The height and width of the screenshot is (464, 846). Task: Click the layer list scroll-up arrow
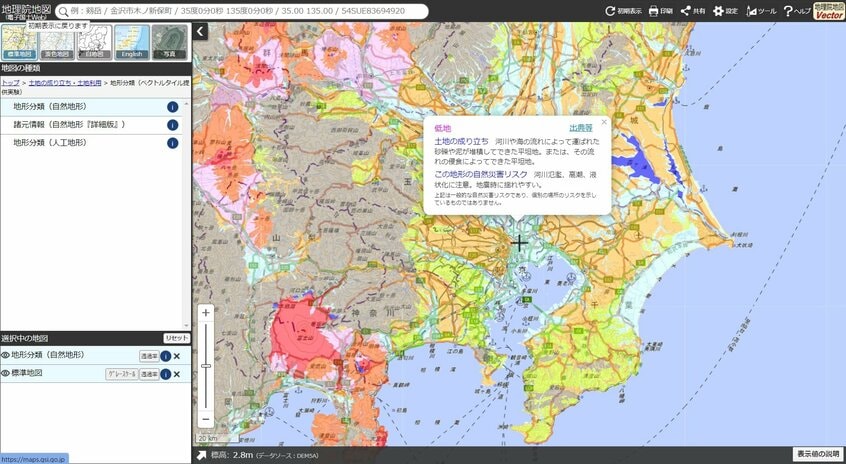pos(187,103)
